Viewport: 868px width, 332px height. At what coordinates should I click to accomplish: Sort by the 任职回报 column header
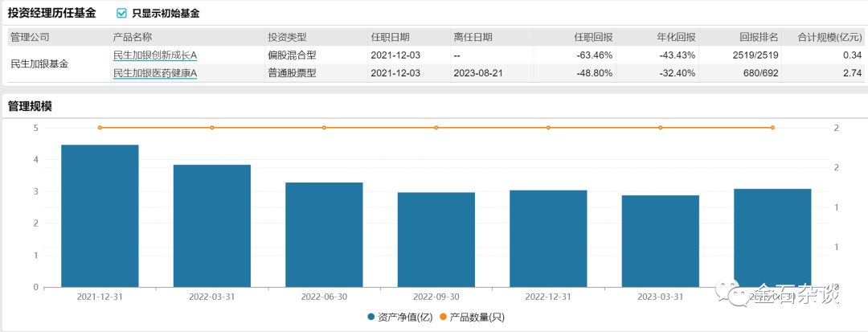point(593,37)
